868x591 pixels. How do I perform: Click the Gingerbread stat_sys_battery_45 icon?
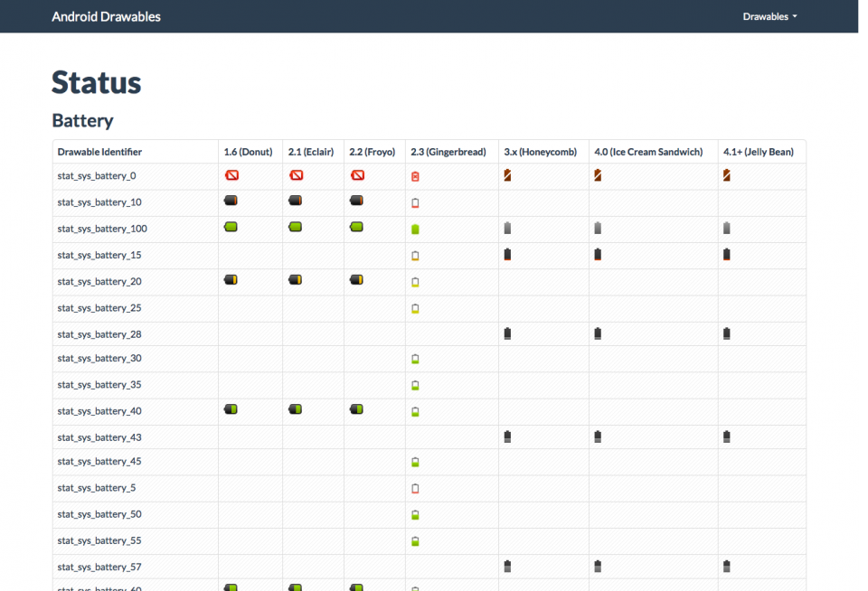(415, 462)
